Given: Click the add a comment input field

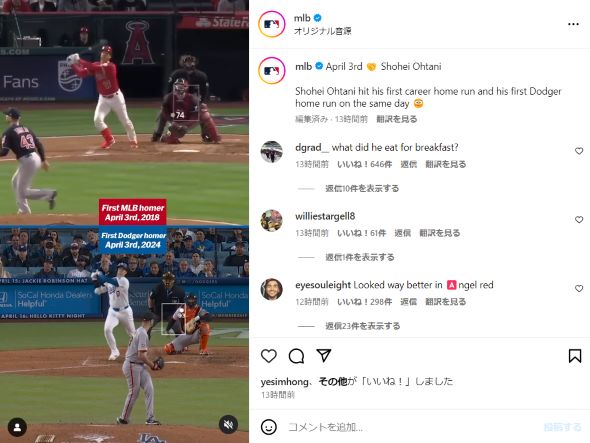Looking at the screenshot, I should [410, 427].
